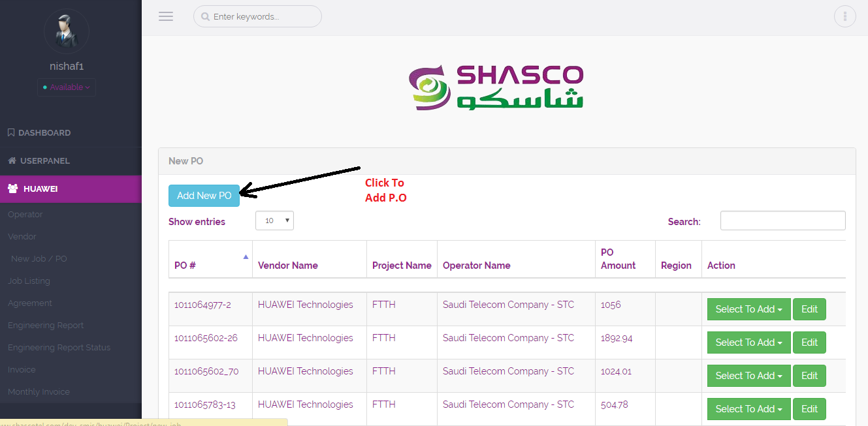This screenshot has height=426, width=868.
Task: Open PO number 1011065602-26 link
Action: tap(206, 338)
